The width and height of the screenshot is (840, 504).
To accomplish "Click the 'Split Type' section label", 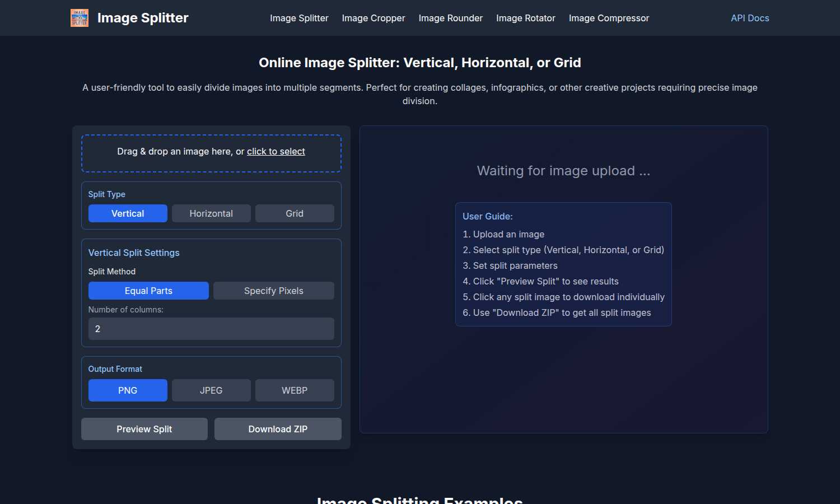I will click(106, 194).
